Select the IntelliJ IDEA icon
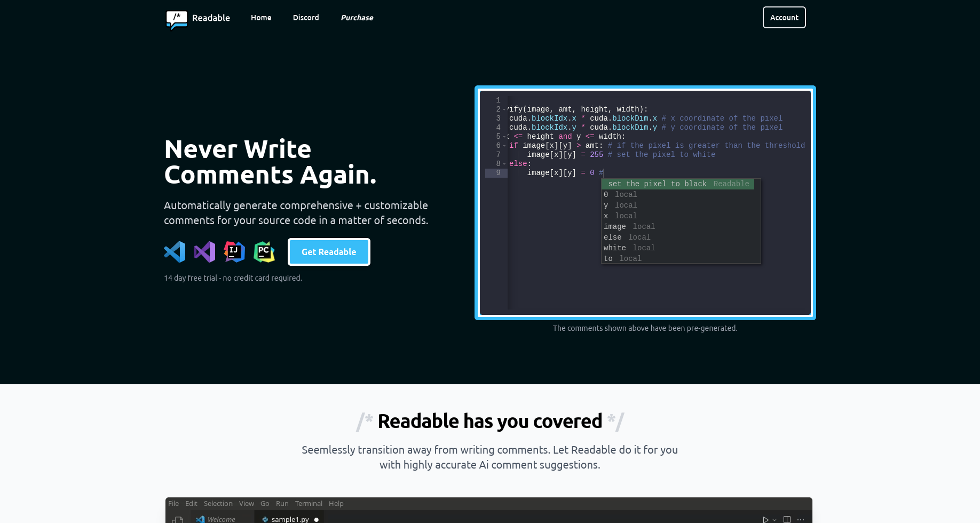The image size is (980, 523). (x=234, y=251)
